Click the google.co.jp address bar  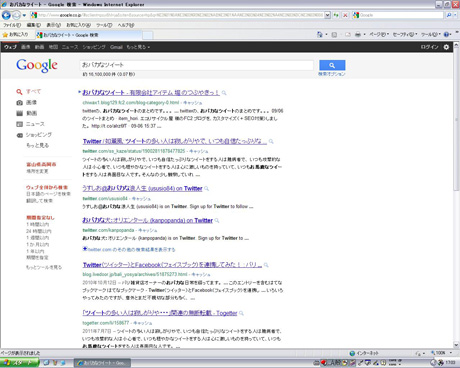pos(180,15)
